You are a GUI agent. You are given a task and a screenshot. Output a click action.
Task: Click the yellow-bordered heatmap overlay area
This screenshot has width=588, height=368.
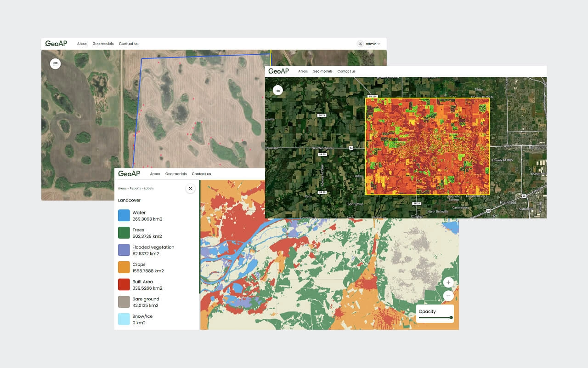click(x=427, y=146)
